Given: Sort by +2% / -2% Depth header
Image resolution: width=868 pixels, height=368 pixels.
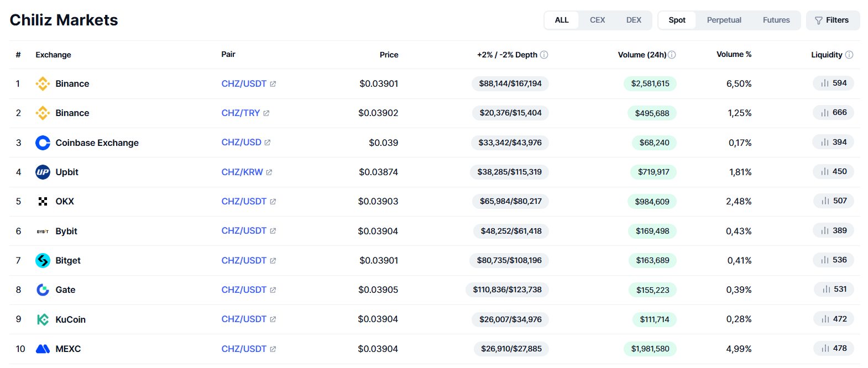Looking at the screenshot, I should coord(507,55).
